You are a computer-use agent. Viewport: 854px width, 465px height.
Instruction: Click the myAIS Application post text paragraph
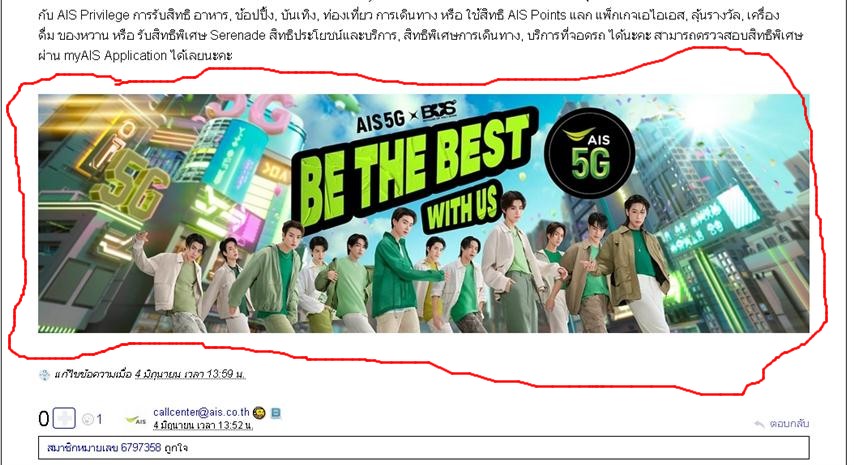(x=420, y=35)
